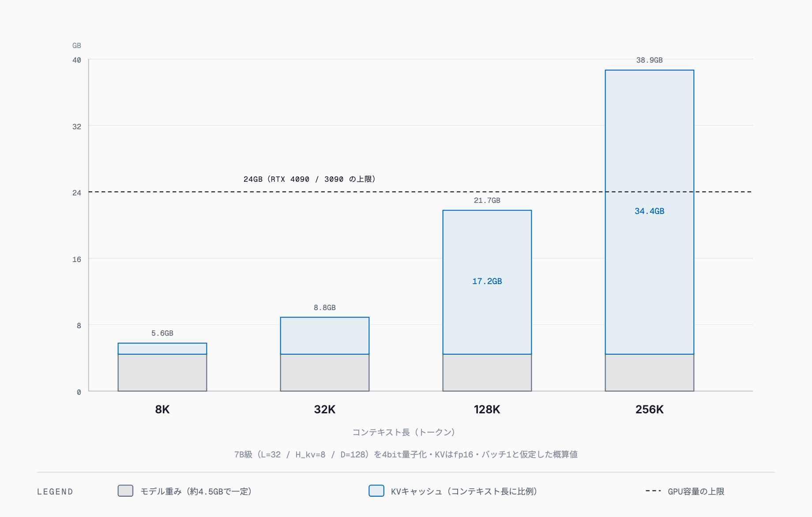Screen dimensions: 812x517
Task: Select the 8K context length label
Action: point(162,409)
